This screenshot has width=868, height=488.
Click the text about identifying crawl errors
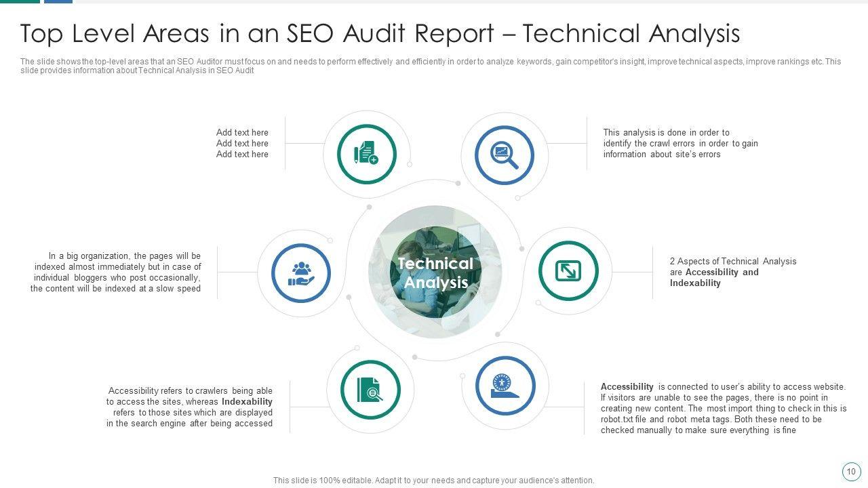click(680, 143)
